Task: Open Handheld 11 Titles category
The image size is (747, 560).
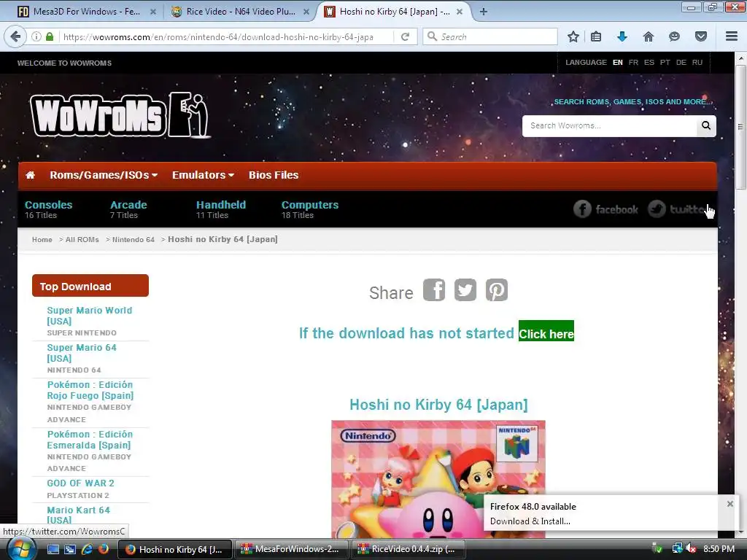Action: click(x=221, y=209)
